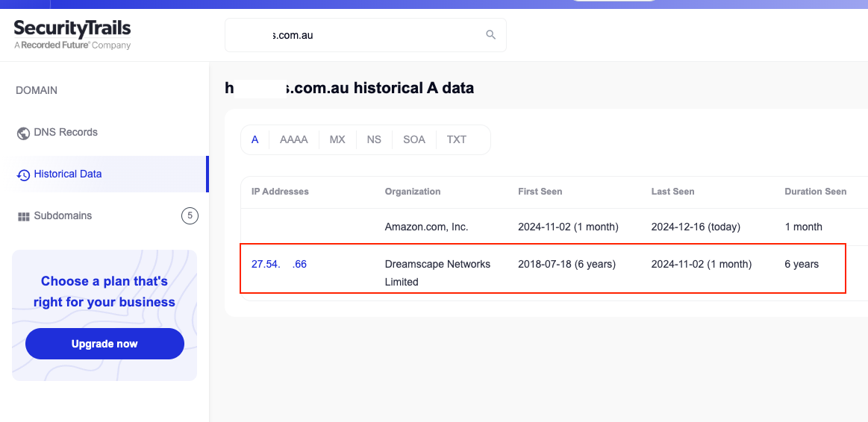Click the Subdomains grid icon
This screenshot has height=422, width=868.
[x=23, y=217]
